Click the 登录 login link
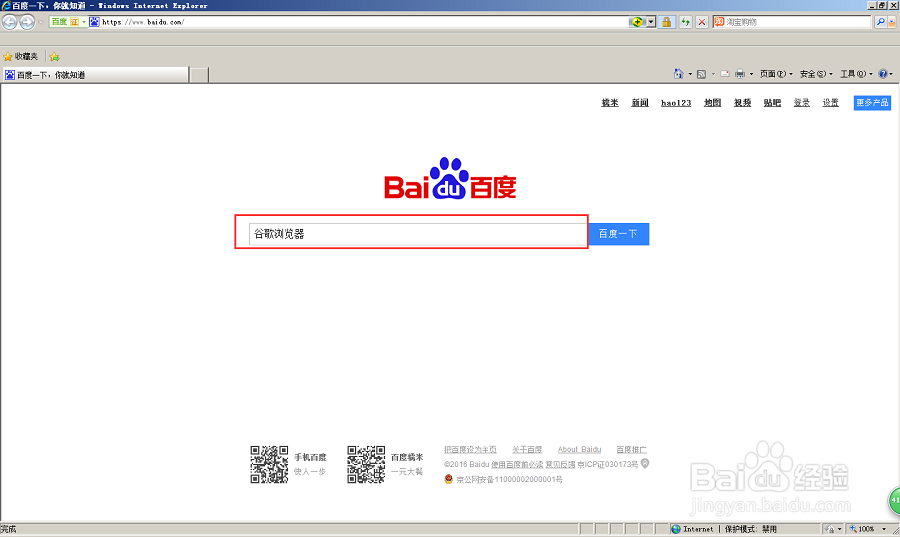This screenshot has width=900, height=537. tap(802, 103)
